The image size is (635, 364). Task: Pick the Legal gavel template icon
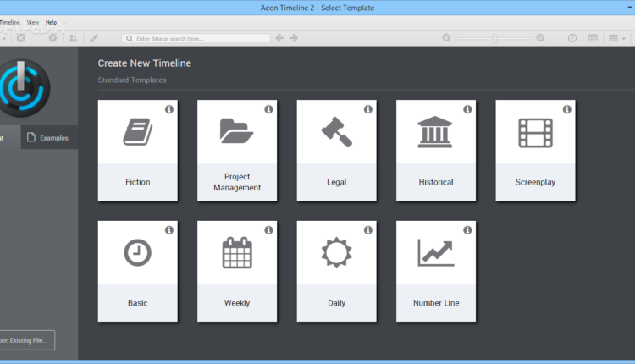(x=336, y=131)
